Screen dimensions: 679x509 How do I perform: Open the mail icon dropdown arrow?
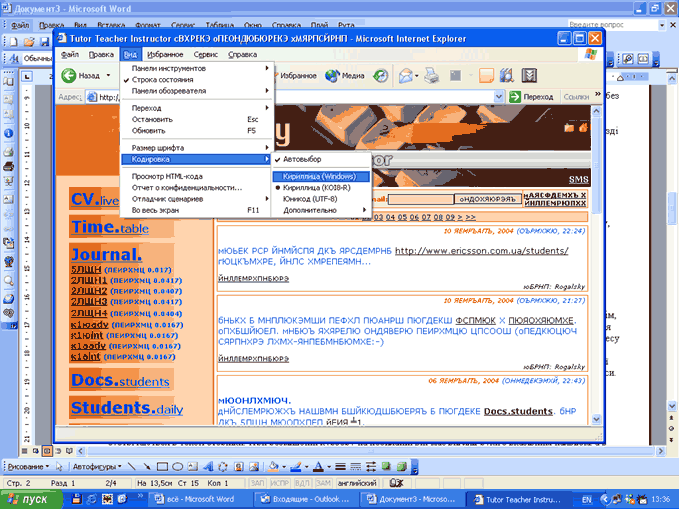(x=417, y=76)
